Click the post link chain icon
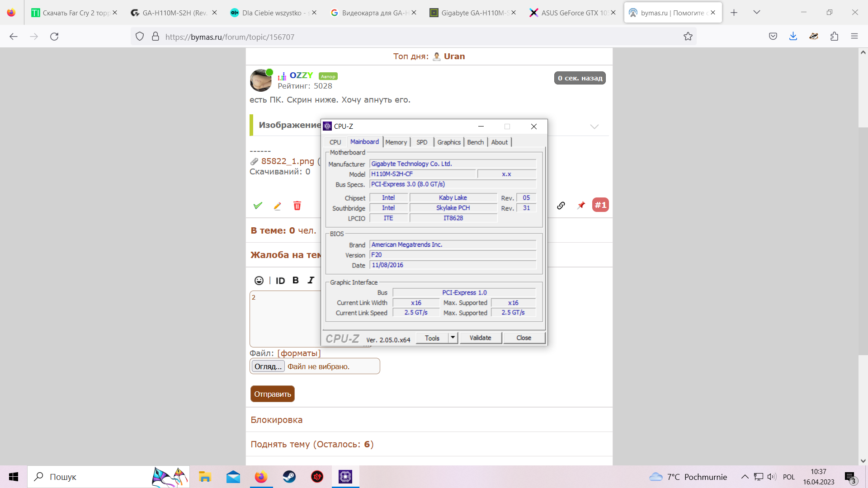868x488 pixels. [561, 205]
